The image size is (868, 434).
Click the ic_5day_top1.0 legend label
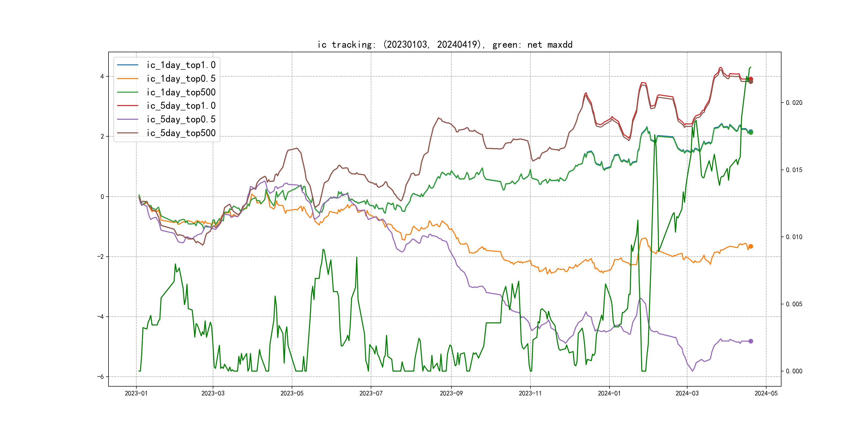[181, 106]
